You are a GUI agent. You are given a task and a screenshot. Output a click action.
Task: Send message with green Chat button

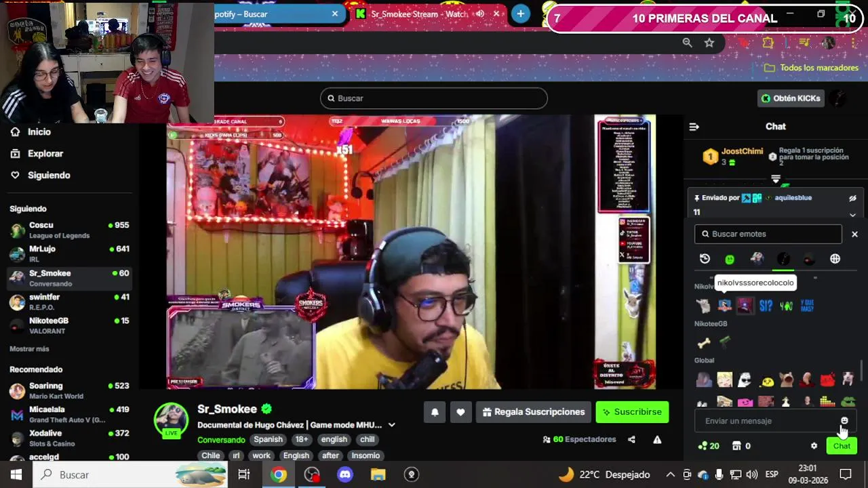842,446
